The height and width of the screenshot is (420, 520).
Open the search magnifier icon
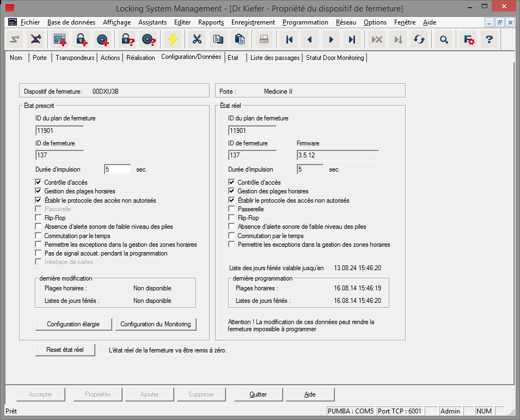pos(444,39)
